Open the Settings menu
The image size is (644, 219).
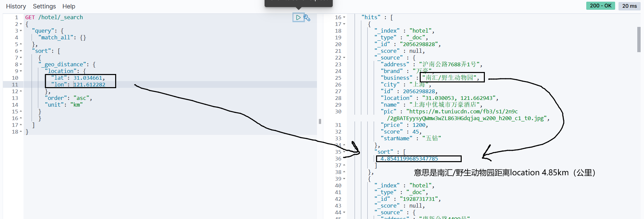point(44,6)
